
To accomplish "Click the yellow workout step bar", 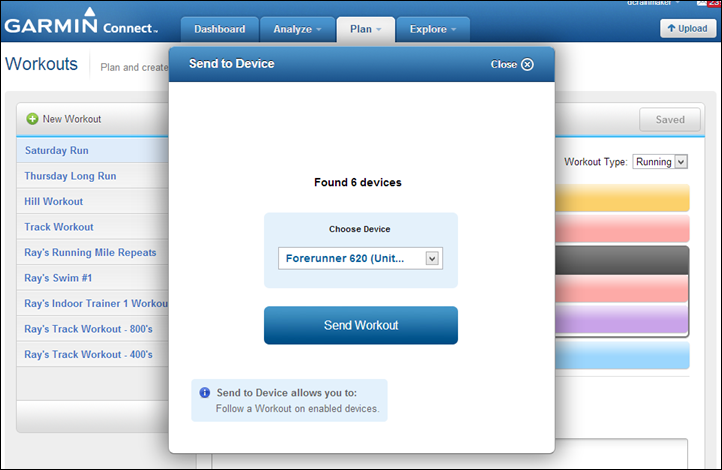I will coord(622,198).
